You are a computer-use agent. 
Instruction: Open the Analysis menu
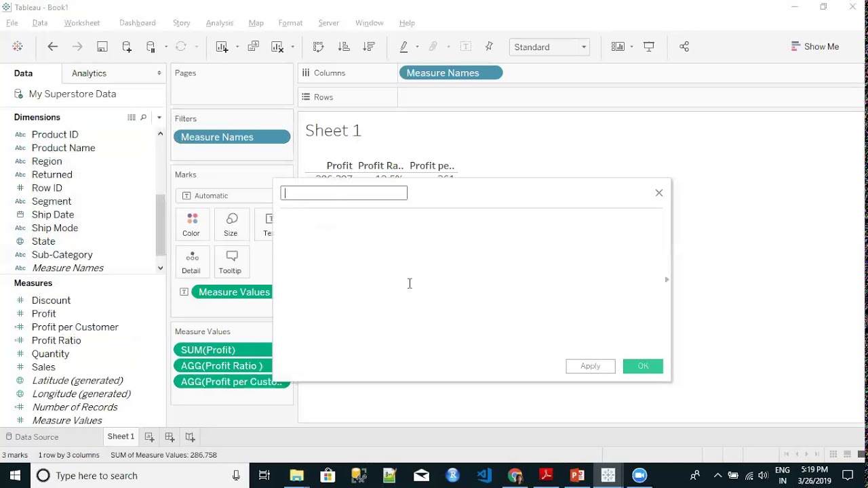(220, 23)
